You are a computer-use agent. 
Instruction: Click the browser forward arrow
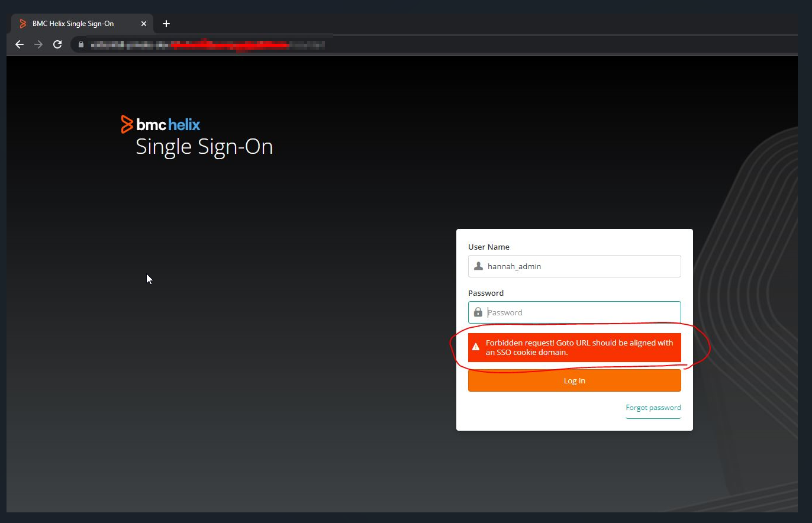(38, 44)
